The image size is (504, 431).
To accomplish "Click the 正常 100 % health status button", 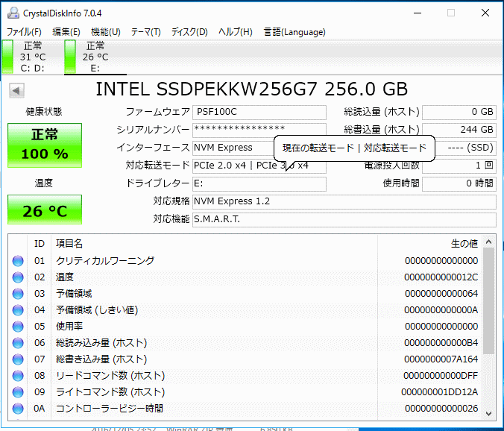I will pyautogui.click(x=45, y=145).
